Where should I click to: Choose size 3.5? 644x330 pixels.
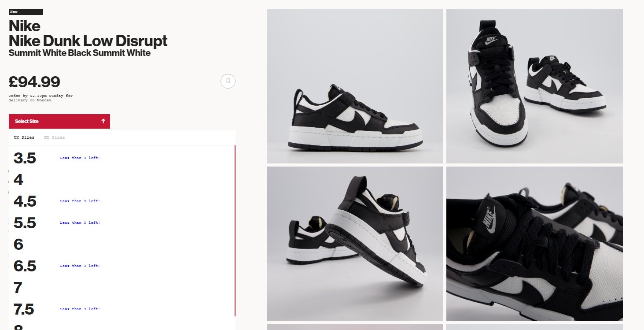click(x=122, y=158)
